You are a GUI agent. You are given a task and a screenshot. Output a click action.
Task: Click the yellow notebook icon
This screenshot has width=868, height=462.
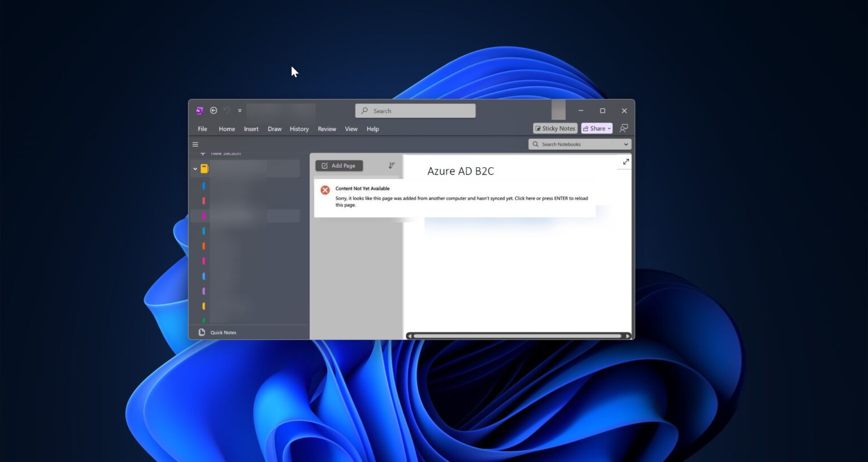tap(205, 168)
